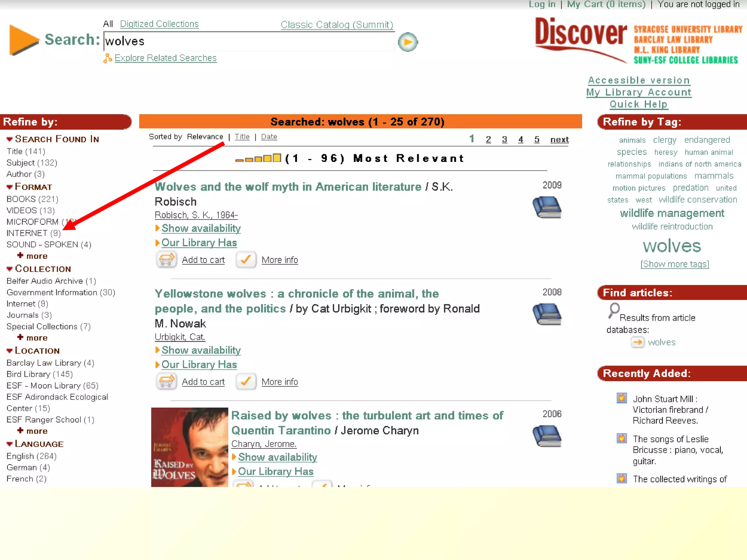Screen dimensions: 747x560
Task: Select the wildlife management tag
Action: (x=672, y=213)
